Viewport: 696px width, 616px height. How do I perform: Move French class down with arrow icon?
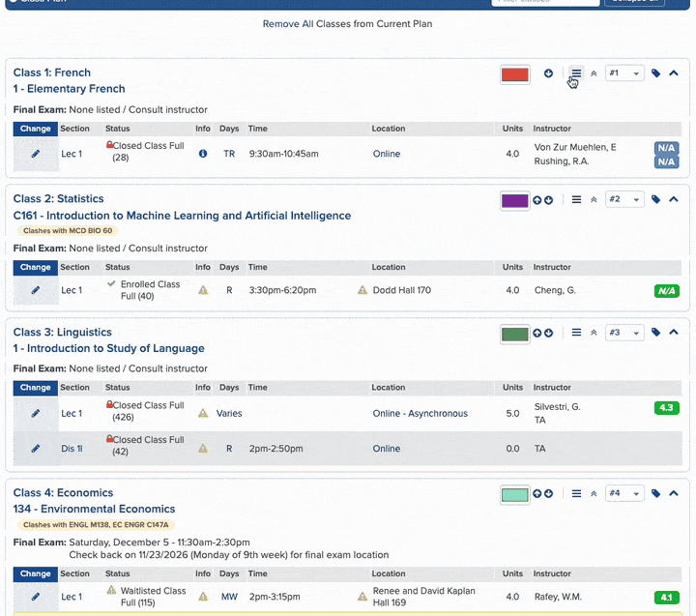(548, 73)
